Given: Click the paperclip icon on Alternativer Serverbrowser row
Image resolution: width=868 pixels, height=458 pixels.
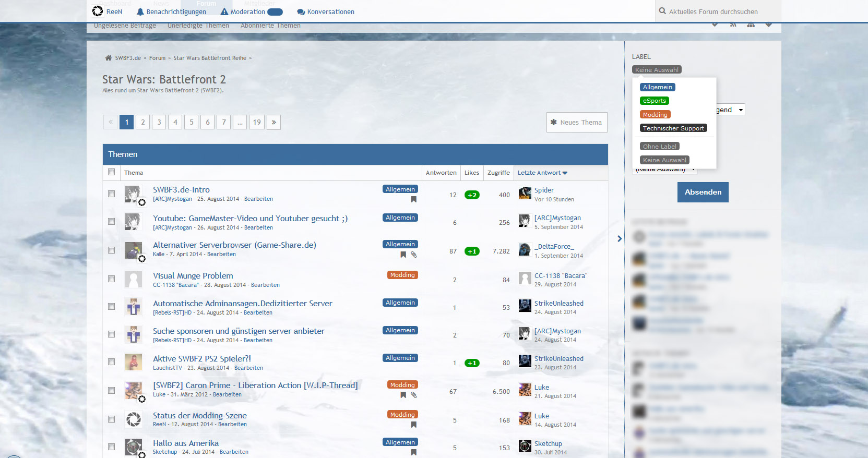Looking at the screenshot, I should point(413,255).
